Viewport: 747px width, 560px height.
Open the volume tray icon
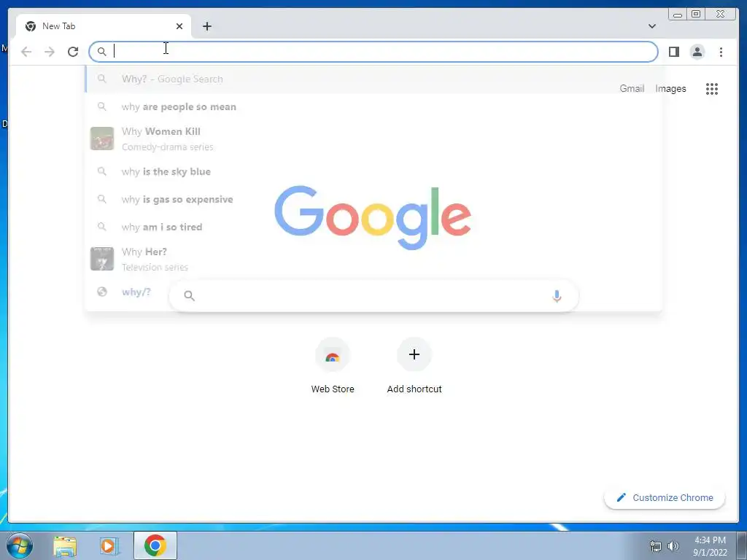click(673, 545)
